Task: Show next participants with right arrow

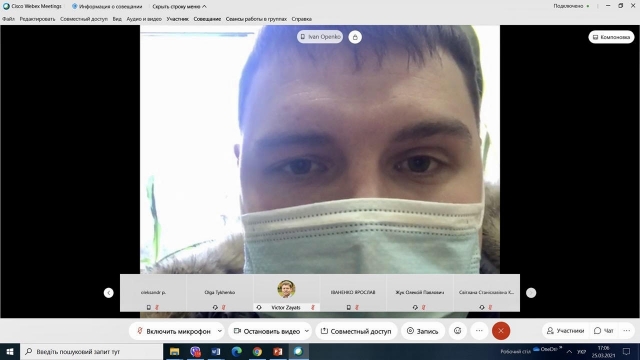Action: pos(531,293)
